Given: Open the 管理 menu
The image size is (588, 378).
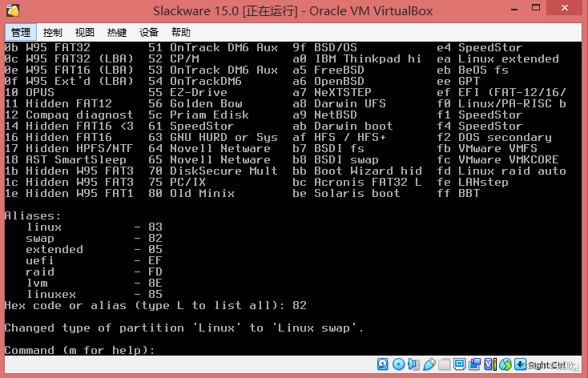Looking at the screenshot, I should (21, 32).
